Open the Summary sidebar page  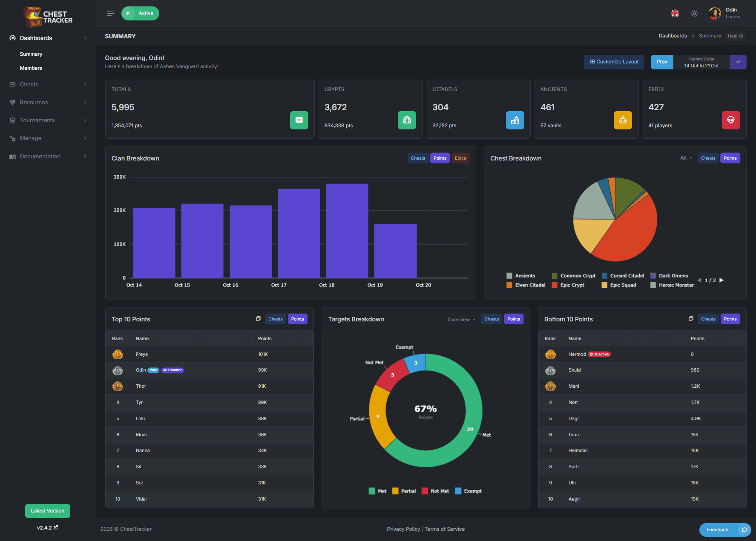[31, 54]
